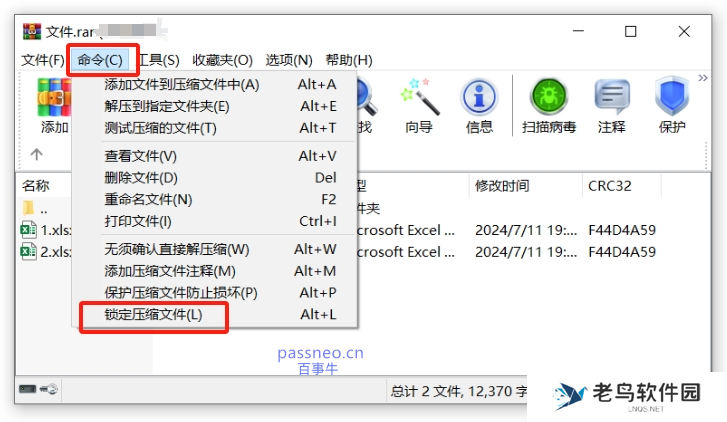Click the Scan Virus (扫描病毒) bug icon

coord(549,96)
